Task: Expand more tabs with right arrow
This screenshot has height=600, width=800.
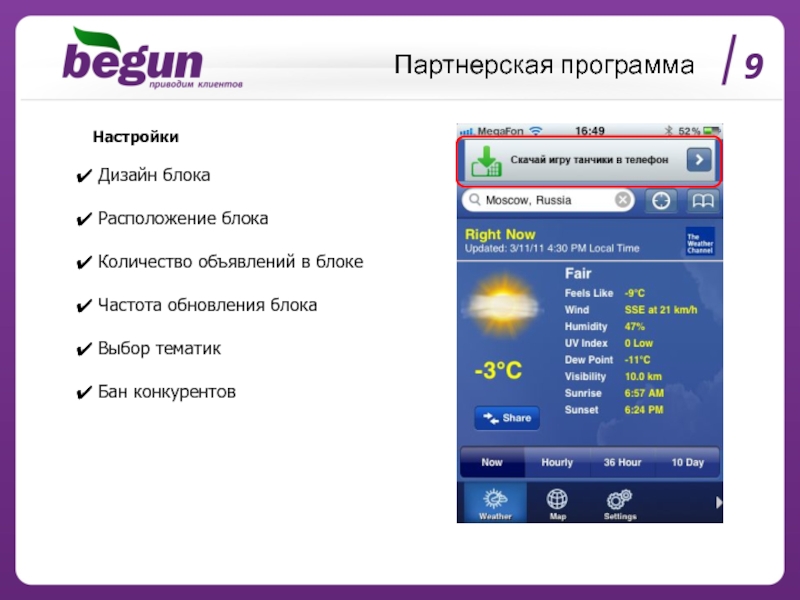Action: coord(718,503)
